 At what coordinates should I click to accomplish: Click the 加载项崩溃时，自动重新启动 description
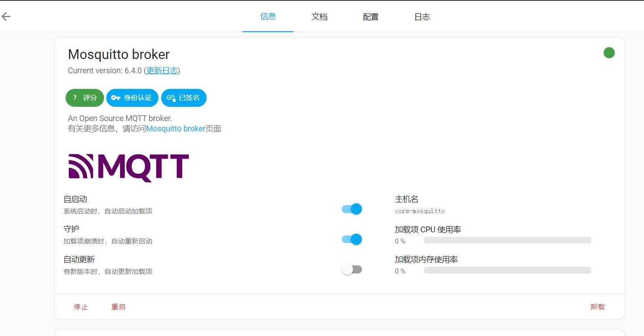pos(108,241)
